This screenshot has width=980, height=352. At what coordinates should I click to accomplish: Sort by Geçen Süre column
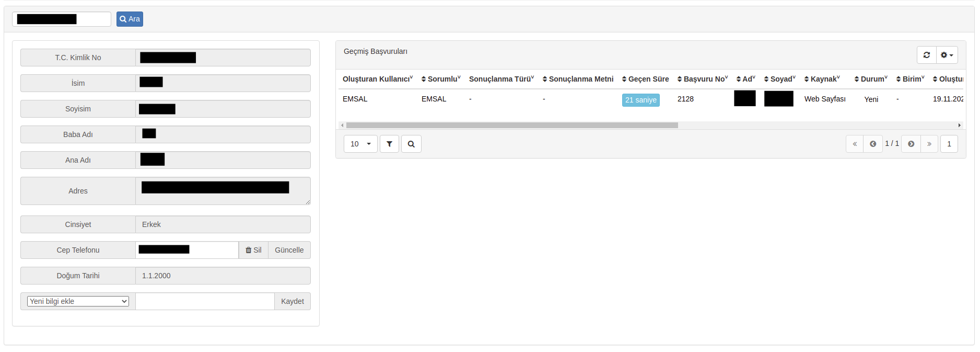[x=645, y=79]
